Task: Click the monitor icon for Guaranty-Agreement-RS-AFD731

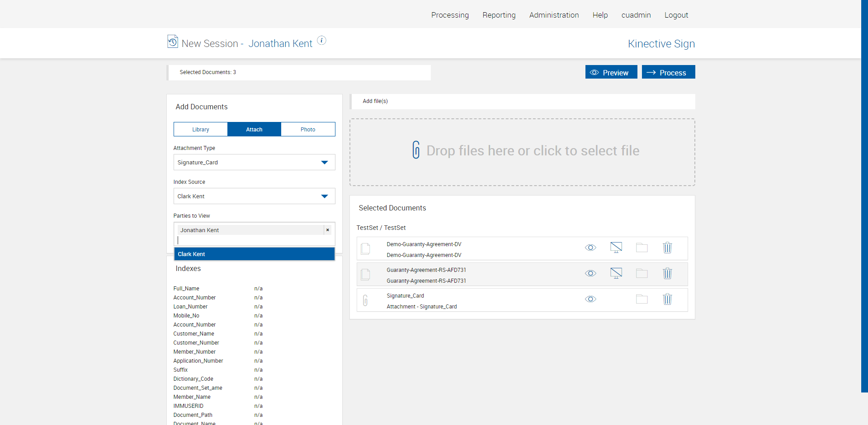Action: (616, 273)
